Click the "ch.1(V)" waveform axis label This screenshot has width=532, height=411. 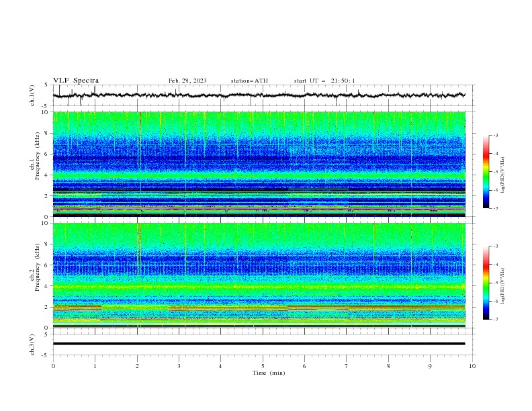(x=32, y=95)
